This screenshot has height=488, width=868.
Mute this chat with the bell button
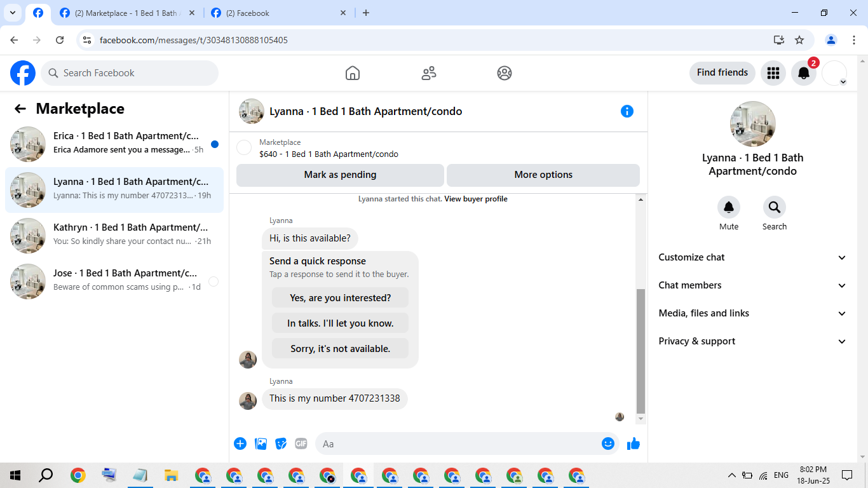[729, 207]
